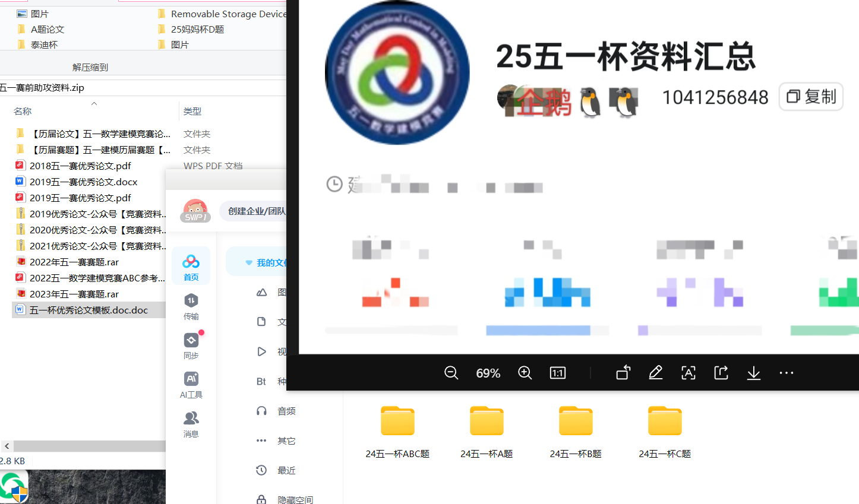Image resolution: width=859 pixels, height=504 pixels.
Task: Select 图片 item above A题论文
Action: pyautogui.click(x=33, y=14)
